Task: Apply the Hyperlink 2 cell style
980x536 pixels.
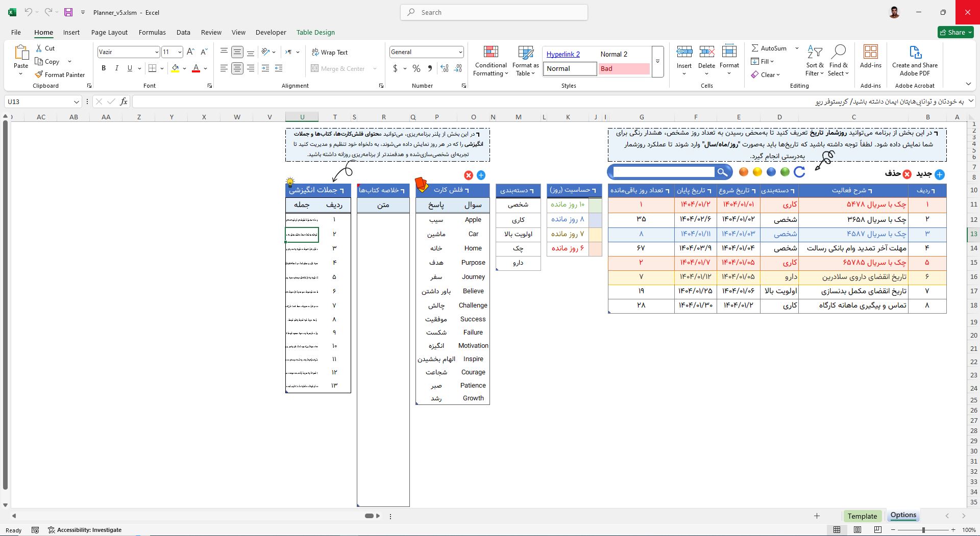Action: (563, 54)
